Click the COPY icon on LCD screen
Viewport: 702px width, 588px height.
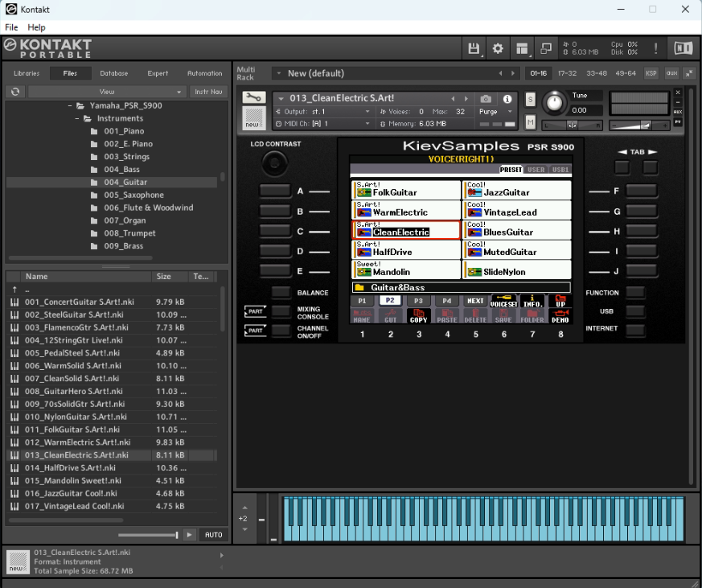tap(419, 316)
